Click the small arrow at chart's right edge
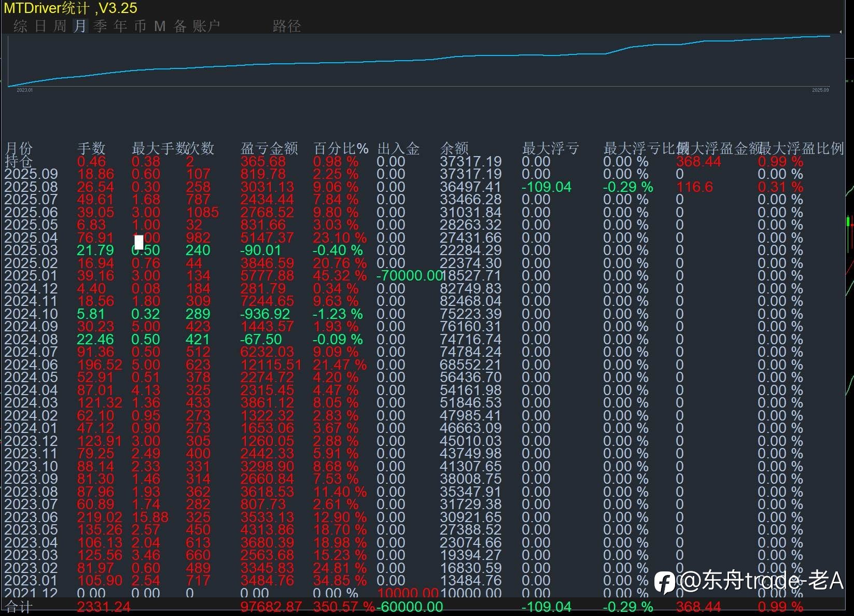 coord(841,32)
